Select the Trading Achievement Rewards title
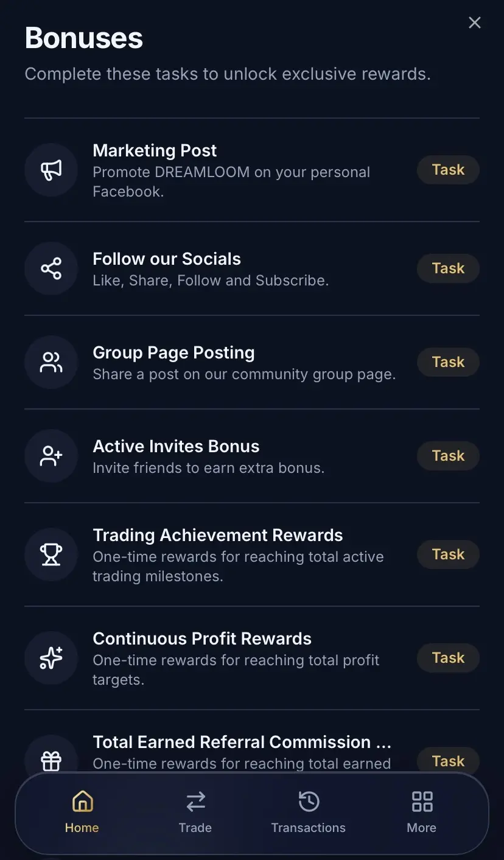This screenshot has width=504, height=860. pyautogui.click(x=218, y=536)
